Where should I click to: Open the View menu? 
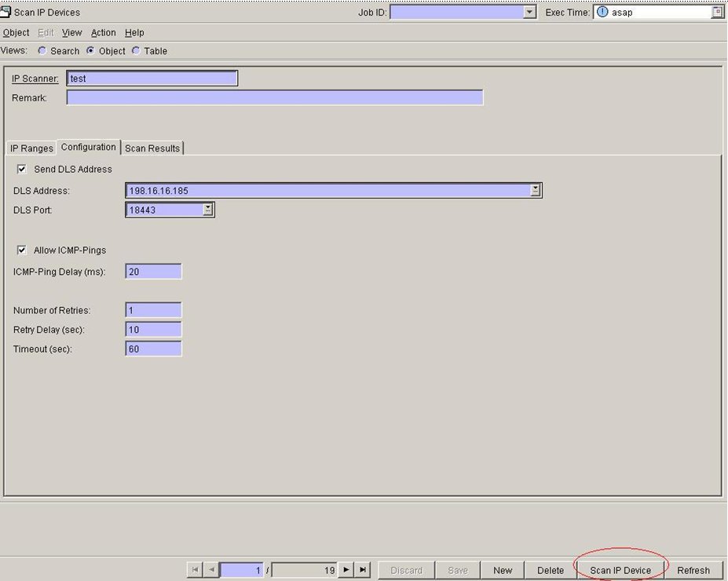click(72, 32)
